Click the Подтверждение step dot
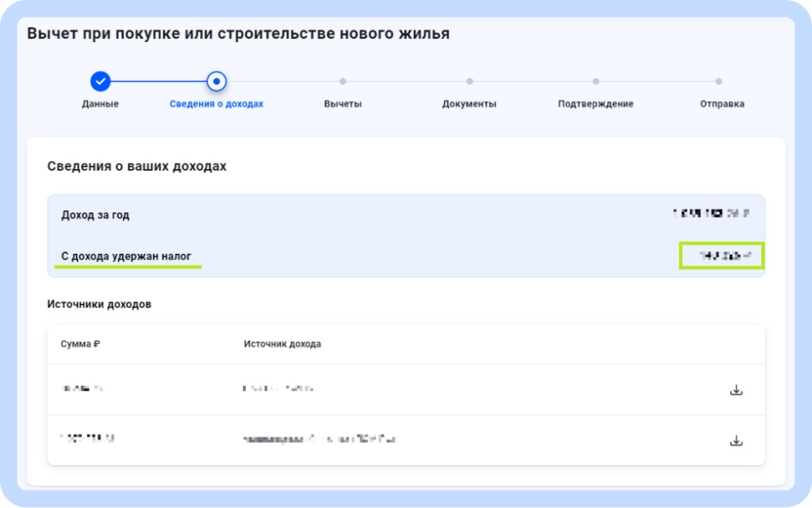 click(596, 80)
